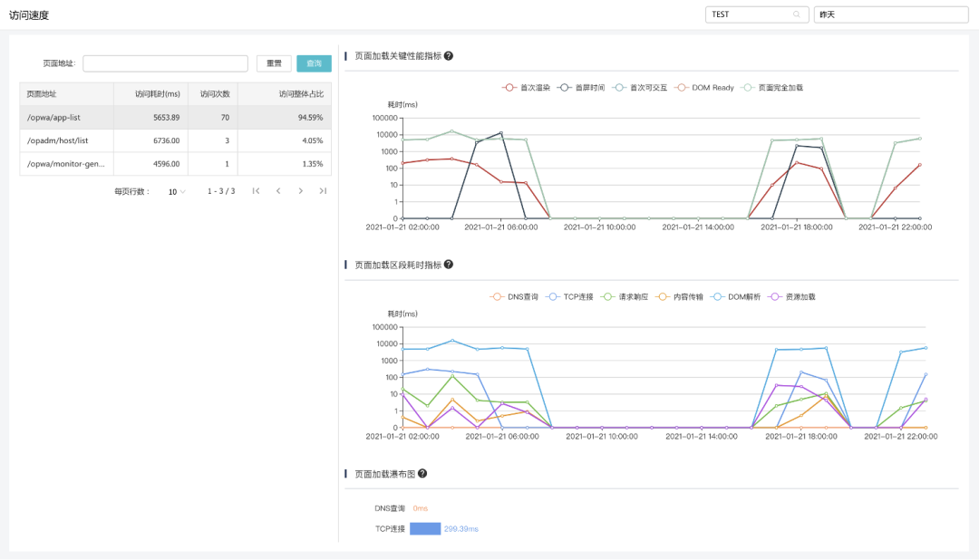Toggle the 首次可交互 legend series
Viewport: 979px width, 560px height.
click(639, 87)
